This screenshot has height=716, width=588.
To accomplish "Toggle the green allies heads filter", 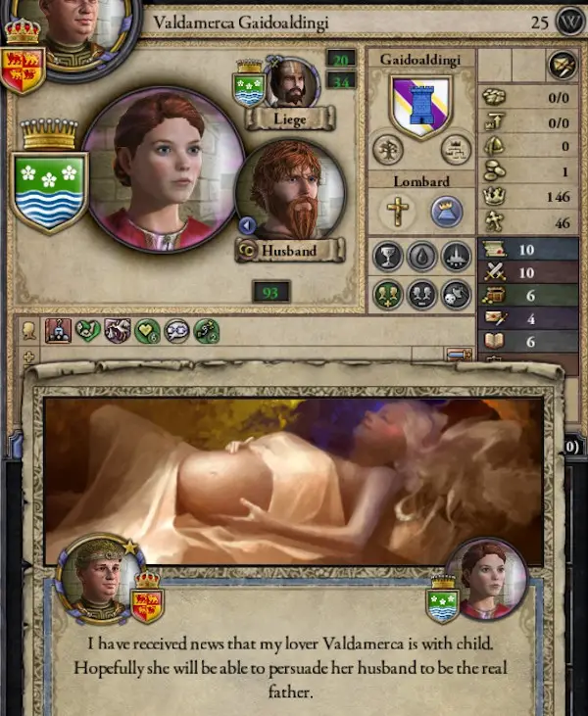I will coord(388,295).
